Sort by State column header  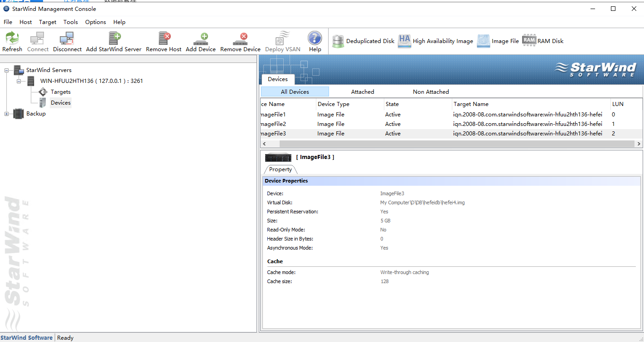418,104
